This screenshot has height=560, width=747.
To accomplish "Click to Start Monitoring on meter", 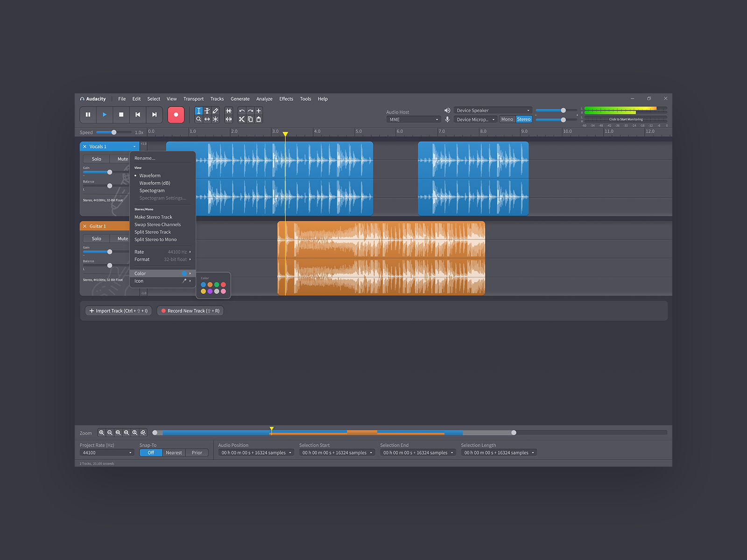I will pos(626,119).
